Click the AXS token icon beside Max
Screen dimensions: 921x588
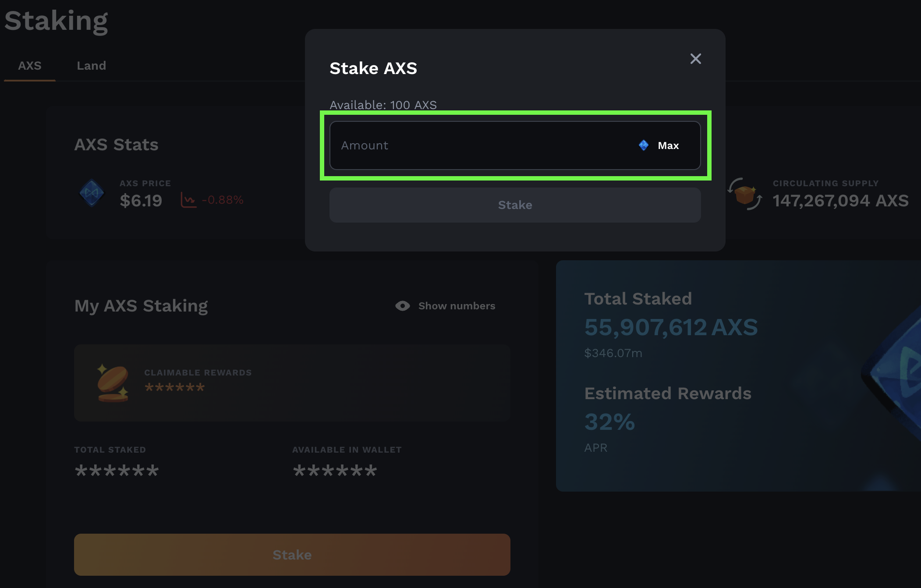[643, 145]
